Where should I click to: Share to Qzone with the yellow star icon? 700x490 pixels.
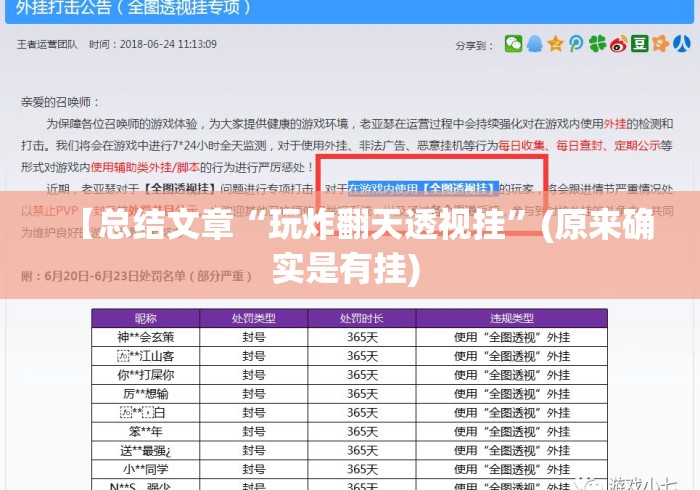coord(555,44)
